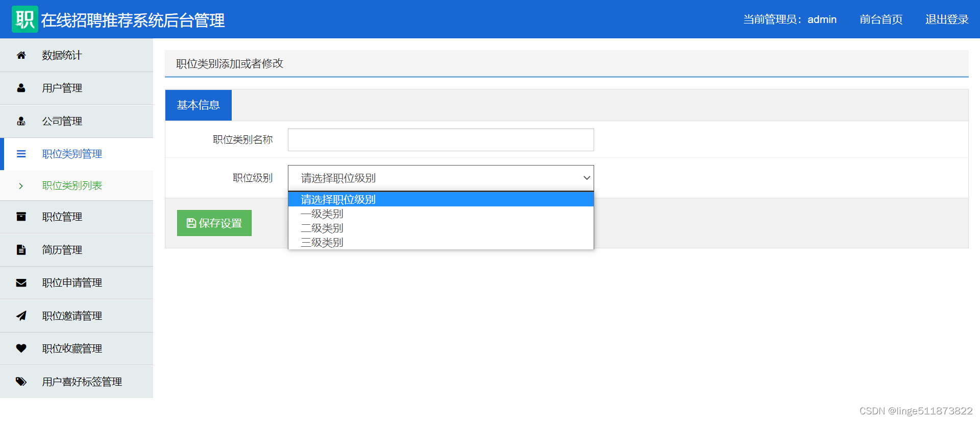Open the 职位管理 menu item
980x421 pixels.
click(77, 217)
